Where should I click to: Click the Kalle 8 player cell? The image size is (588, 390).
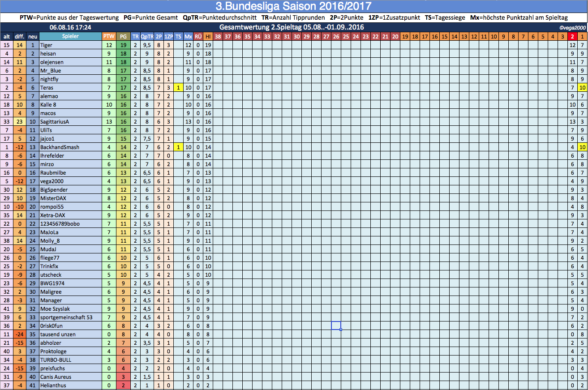pos(70,104)
